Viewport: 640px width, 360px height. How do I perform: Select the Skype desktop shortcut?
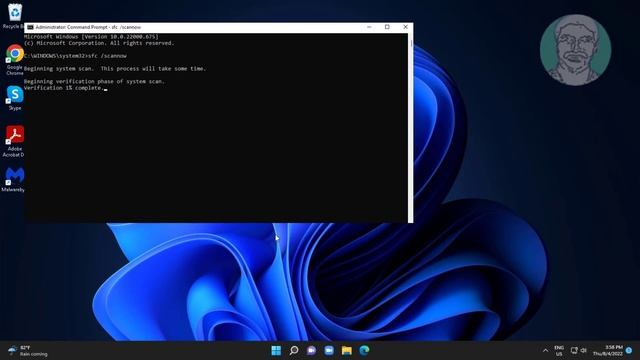click(15, 98)
